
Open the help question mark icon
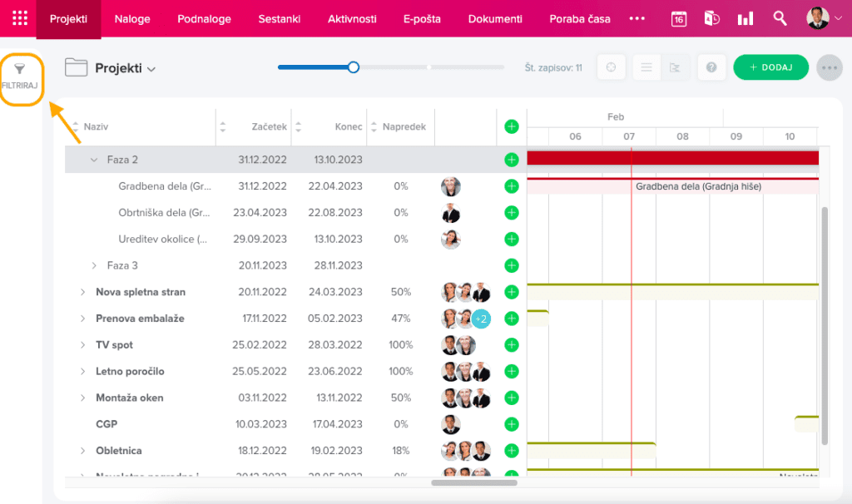pos(711,67)
